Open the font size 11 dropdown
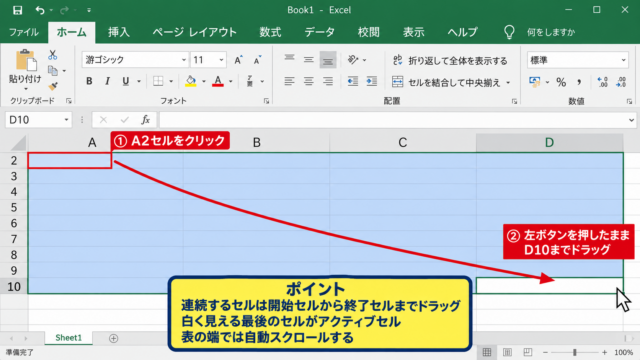The width and height of the screenshot is (640, 360). pos(221,60)
